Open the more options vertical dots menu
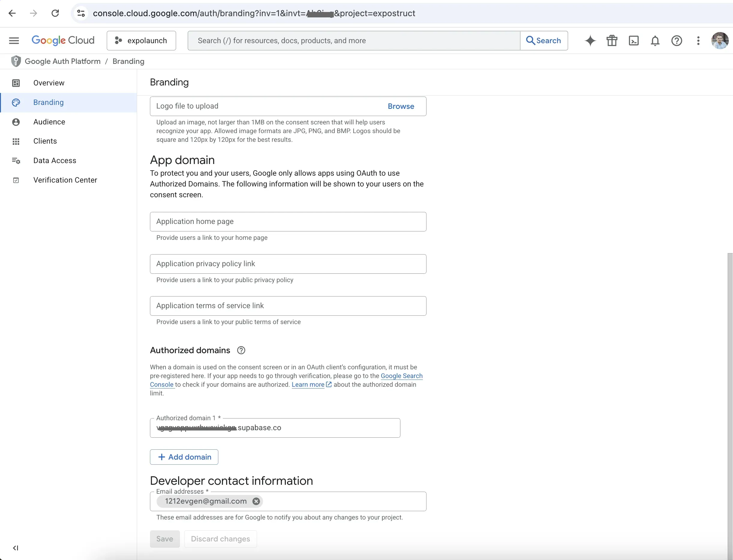 698,41
